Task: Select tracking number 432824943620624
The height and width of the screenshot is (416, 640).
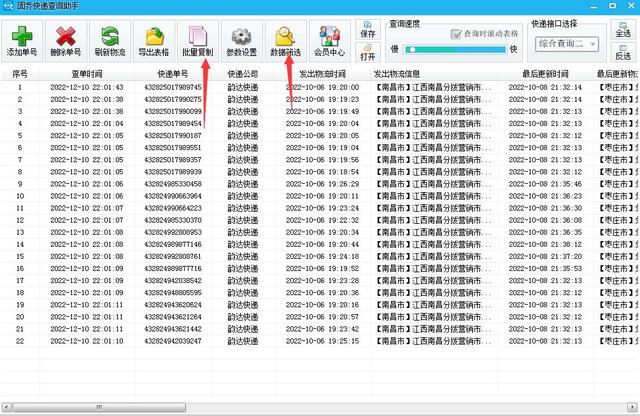Action: coord(173,305)
